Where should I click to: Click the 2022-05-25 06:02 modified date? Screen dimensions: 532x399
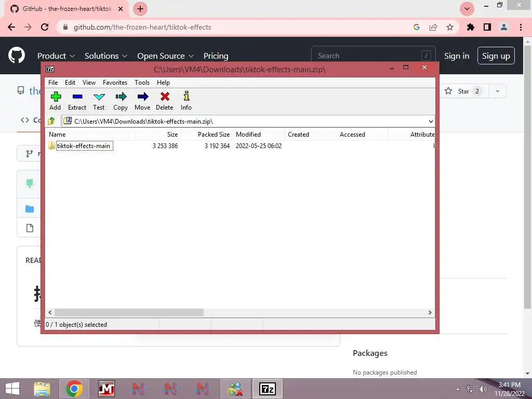259,146
